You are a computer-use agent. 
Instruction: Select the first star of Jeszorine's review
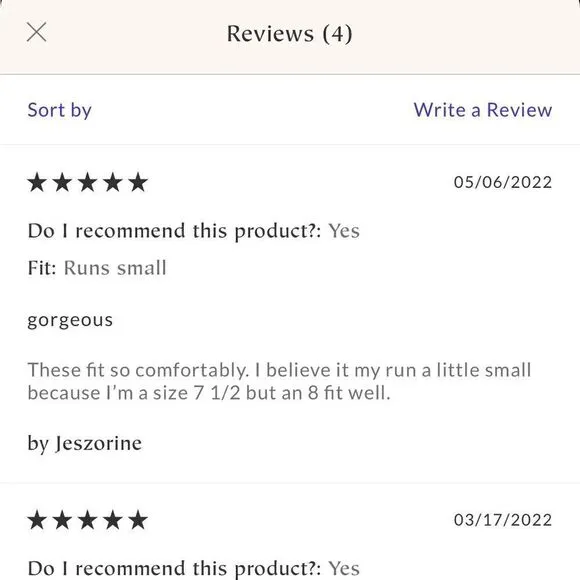37,182
